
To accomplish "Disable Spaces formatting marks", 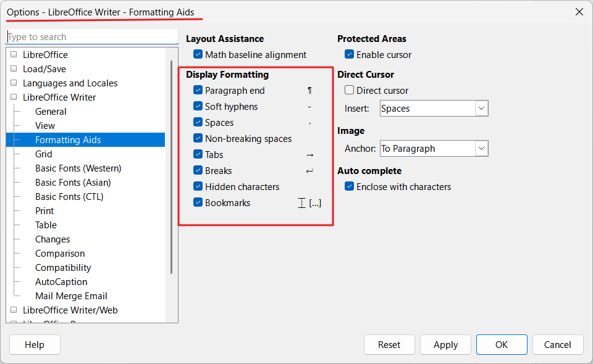I will pyautogui.click(x=198, y=122).
